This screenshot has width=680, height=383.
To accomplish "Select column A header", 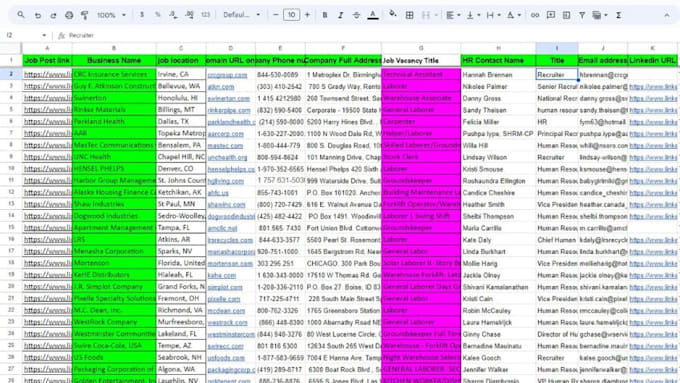I will [x=47, y=48].
